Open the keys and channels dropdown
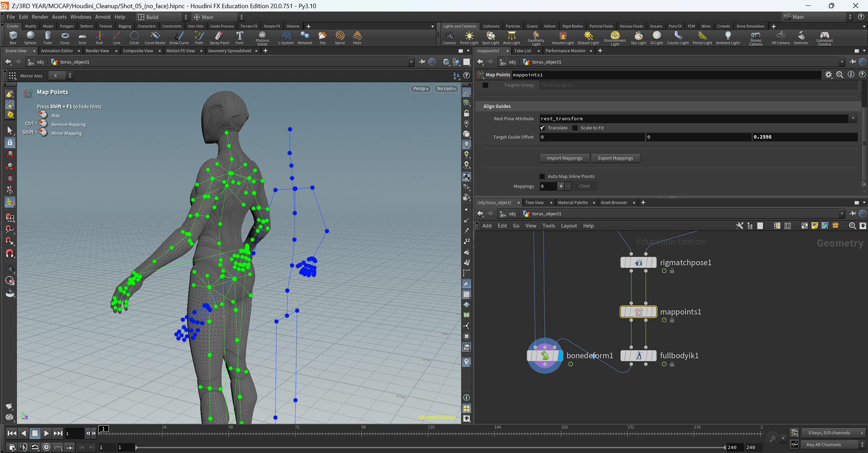Screen dimensions: 868x453 [834, 433]
